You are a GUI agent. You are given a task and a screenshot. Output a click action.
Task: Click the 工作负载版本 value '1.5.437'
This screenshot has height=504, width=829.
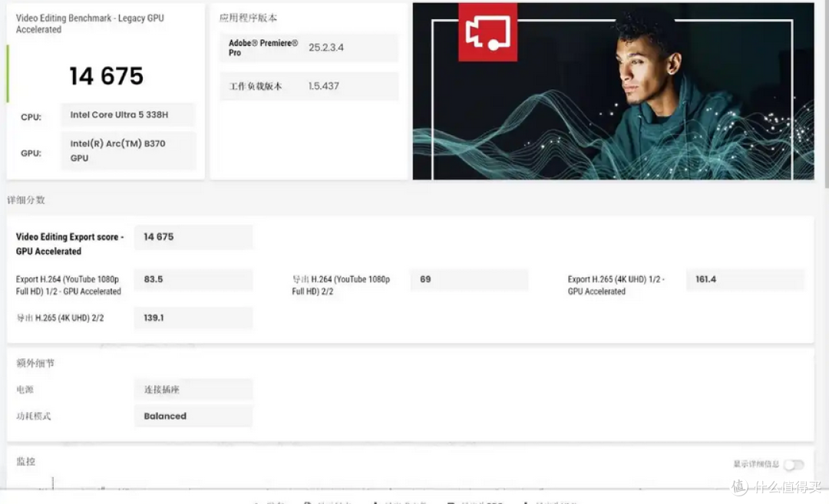tap(324, 86)
